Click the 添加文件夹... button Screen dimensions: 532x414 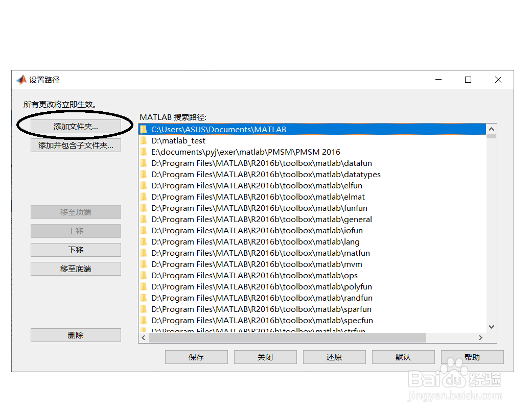click(x=76, y=127)
